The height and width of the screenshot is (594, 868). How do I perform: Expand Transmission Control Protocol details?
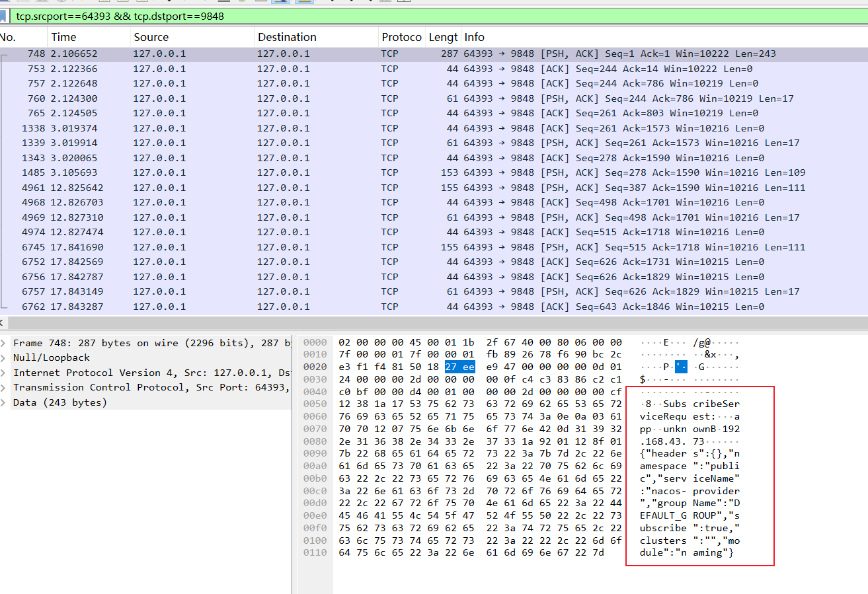pos(5,387)
